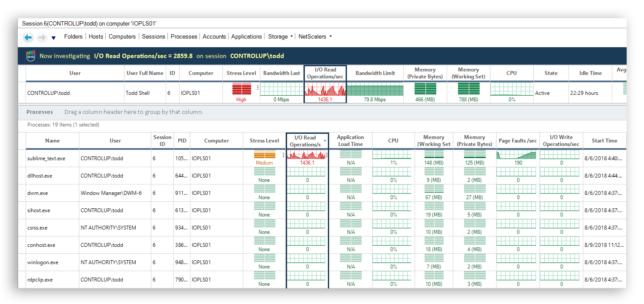
Task: Click sublime_text.exe 148 (MB) working set bar
Action: pos(434,155)
